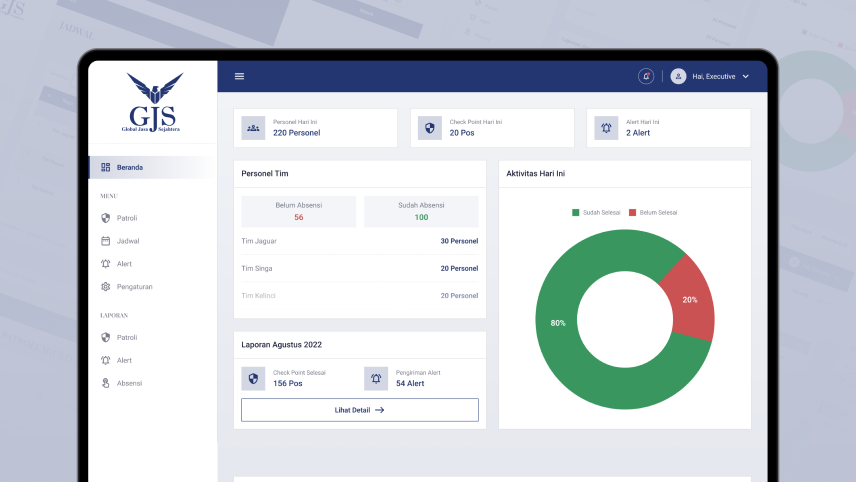Click the Check Point Hari Ini shield icon

[x=430, y=128]
